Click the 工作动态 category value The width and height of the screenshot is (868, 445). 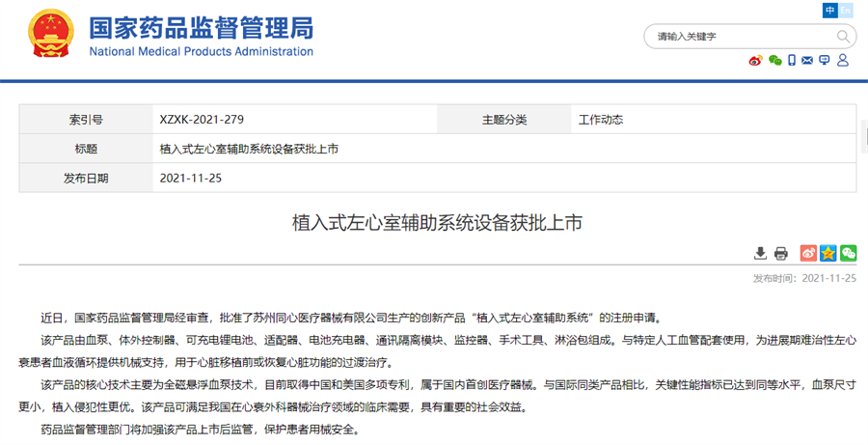tap(600, 120)
